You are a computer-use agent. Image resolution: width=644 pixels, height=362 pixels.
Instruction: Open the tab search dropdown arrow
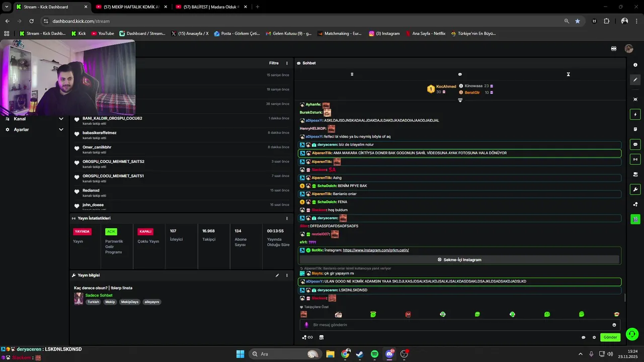7,7
